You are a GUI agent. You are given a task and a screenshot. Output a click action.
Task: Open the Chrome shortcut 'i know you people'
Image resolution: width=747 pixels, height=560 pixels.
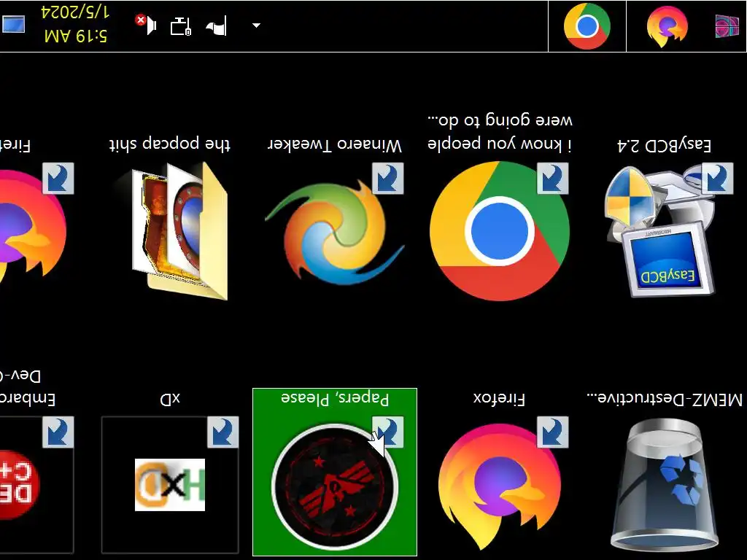[499, 231]
